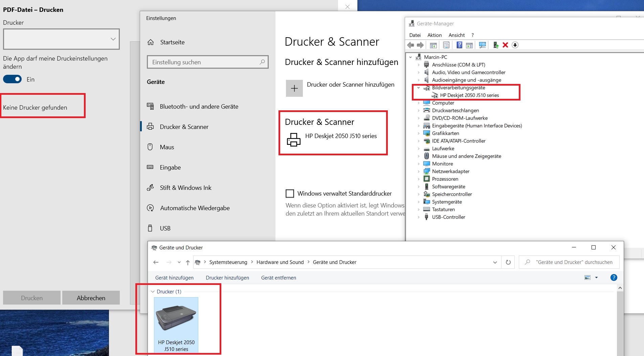
Task: Check 'Windows verwaltet Standarddrucker' checkbox
Action: point(290,194)
